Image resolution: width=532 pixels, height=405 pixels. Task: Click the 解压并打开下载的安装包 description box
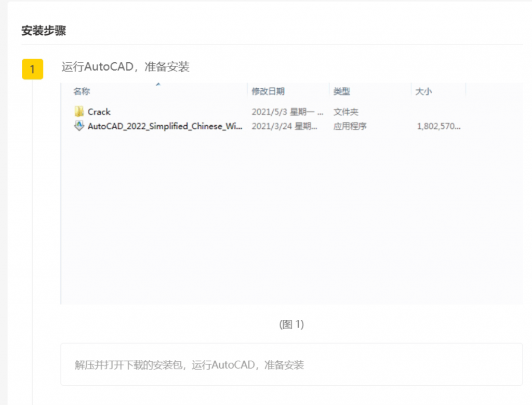coord(291,365)
